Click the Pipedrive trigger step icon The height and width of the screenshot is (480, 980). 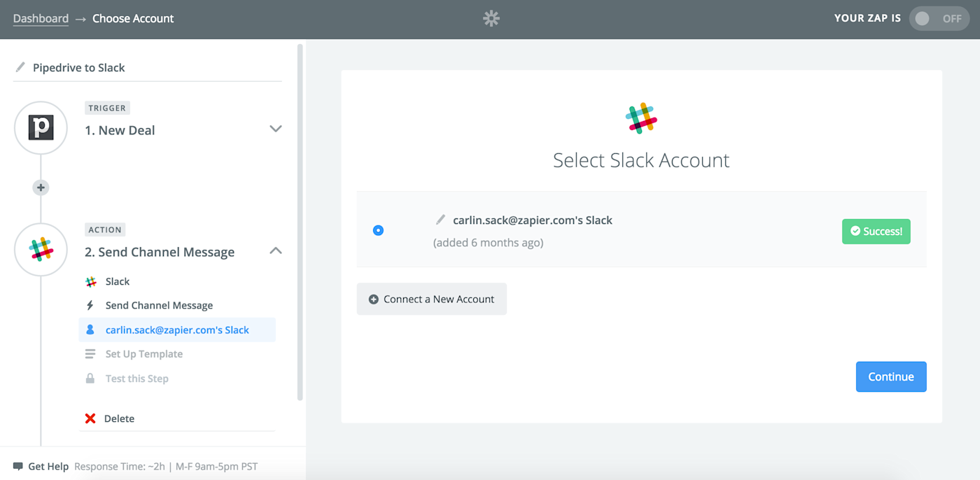click(41, 128)
